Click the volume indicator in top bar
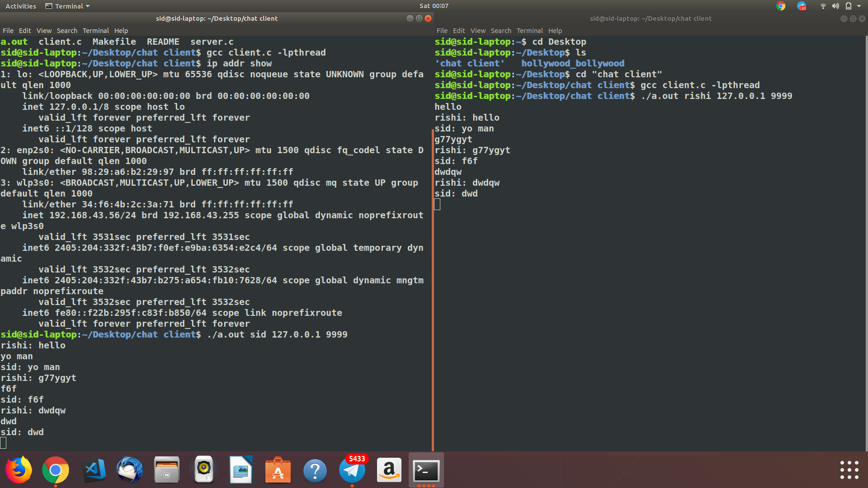 click(x=835, y=6)
